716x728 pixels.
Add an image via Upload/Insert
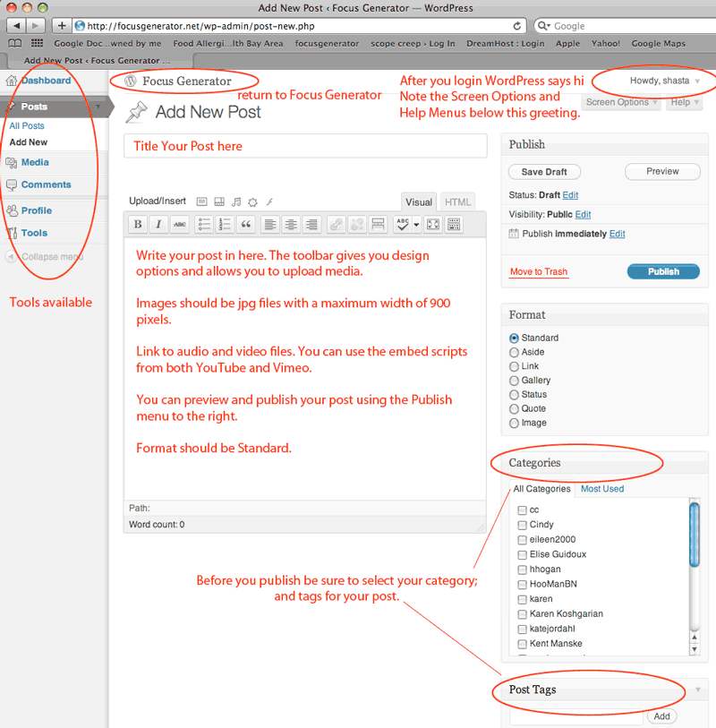click(x=201, y=201)
